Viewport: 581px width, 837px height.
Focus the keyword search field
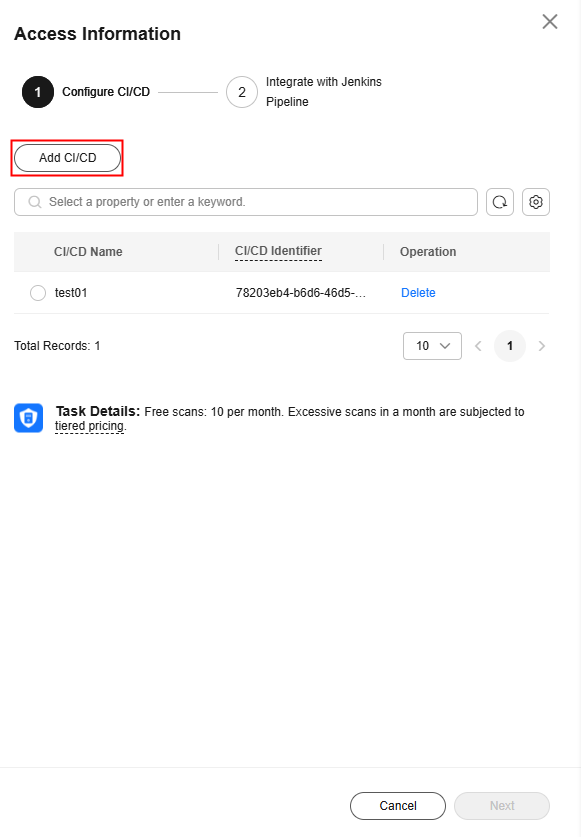[246, 202]
